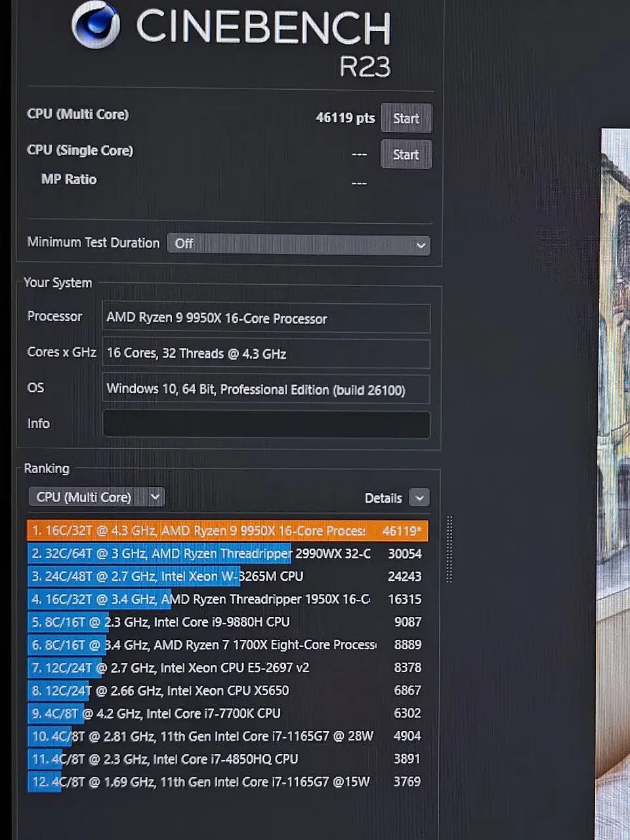Select ranking row 12 i7-1165G7 @15W

[227, 782]
